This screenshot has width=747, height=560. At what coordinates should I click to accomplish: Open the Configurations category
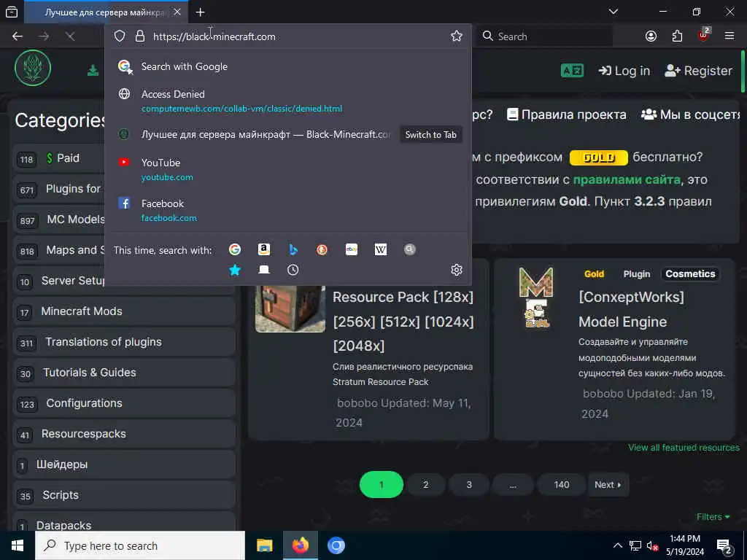(124, 404)
